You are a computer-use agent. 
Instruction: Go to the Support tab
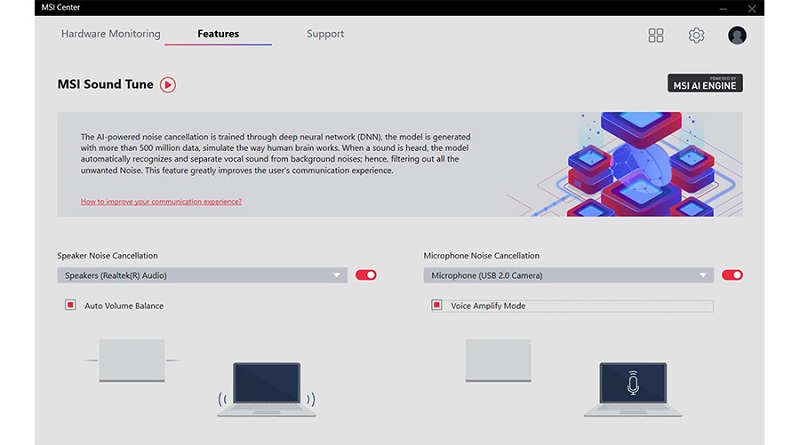coord(325,34)
